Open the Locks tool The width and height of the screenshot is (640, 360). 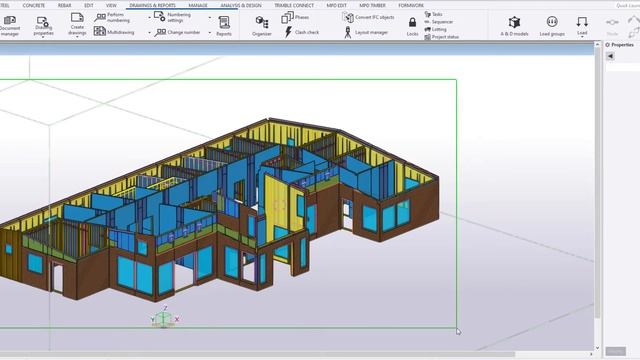(x=412, y=27)
